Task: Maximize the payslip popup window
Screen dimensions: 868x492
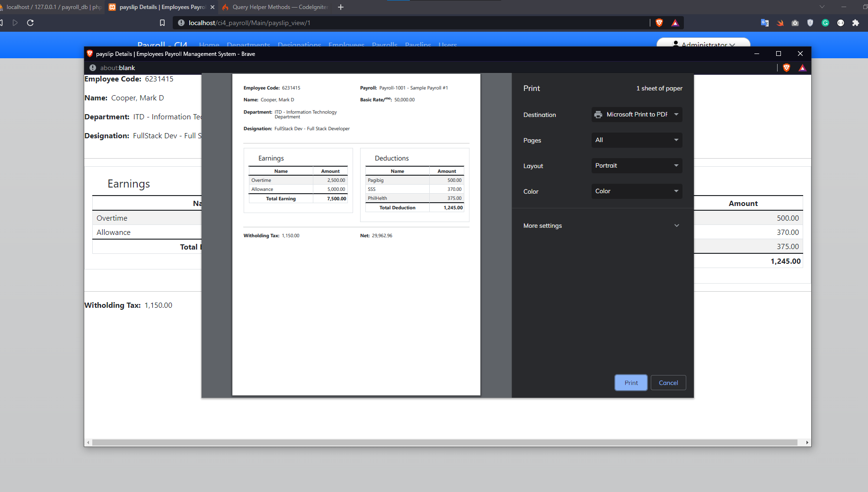Action: 779,54
